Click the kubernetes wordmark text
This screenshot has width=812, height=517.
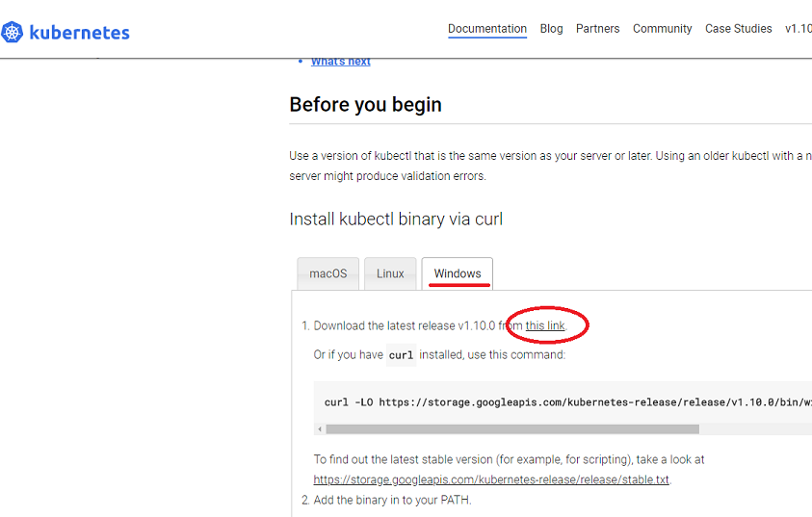click(x=79, y=33)
